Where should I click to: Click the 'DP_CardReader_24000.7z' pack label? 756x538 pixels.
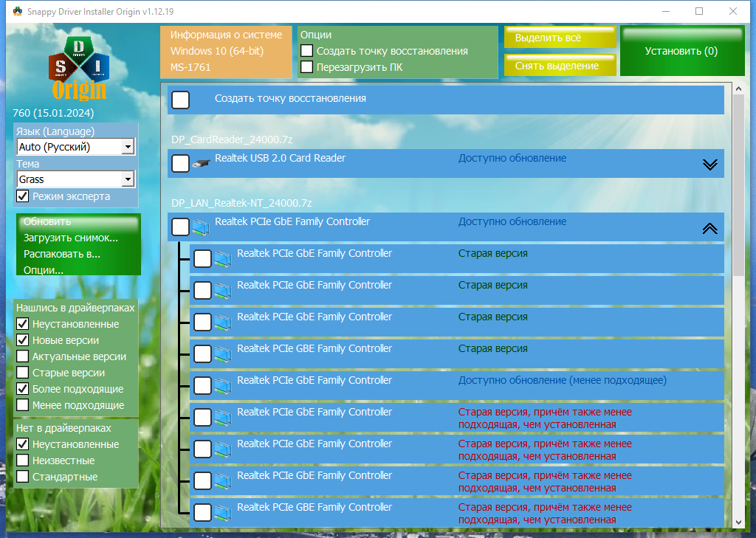[232, 139]
